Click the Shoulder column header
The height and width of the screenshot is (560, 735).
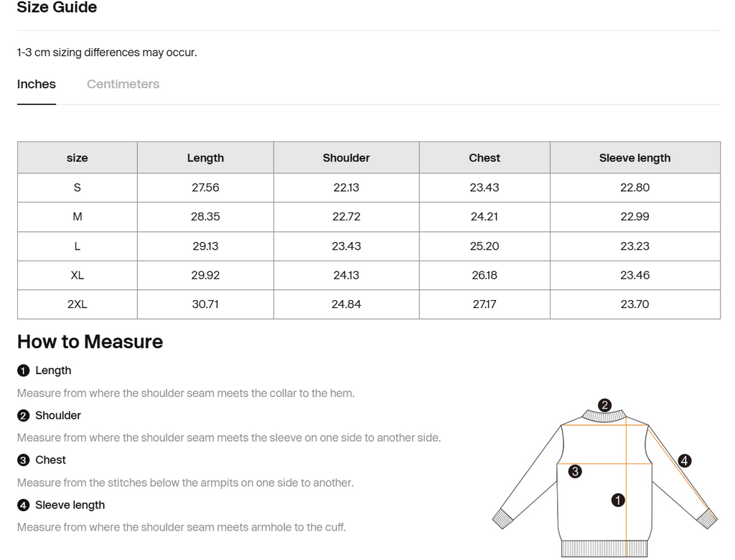346,158
